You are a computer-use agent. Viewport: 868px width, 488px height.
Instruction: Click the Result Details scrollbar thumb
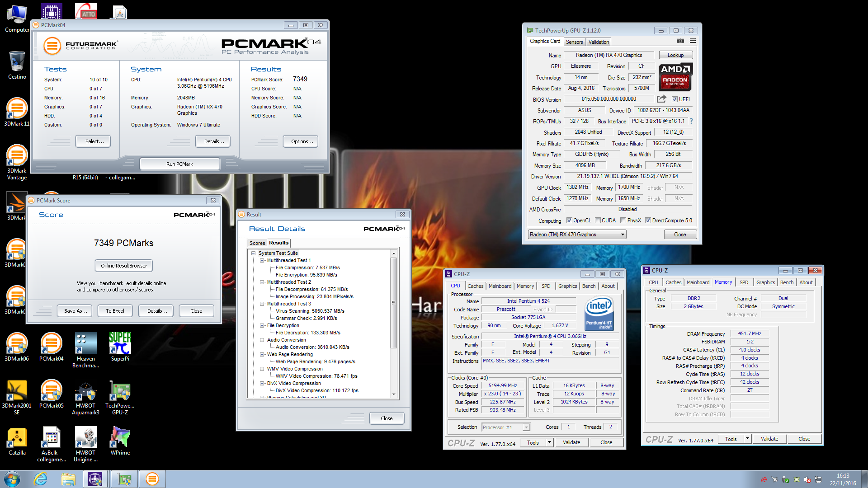click(x=393, y=303)
